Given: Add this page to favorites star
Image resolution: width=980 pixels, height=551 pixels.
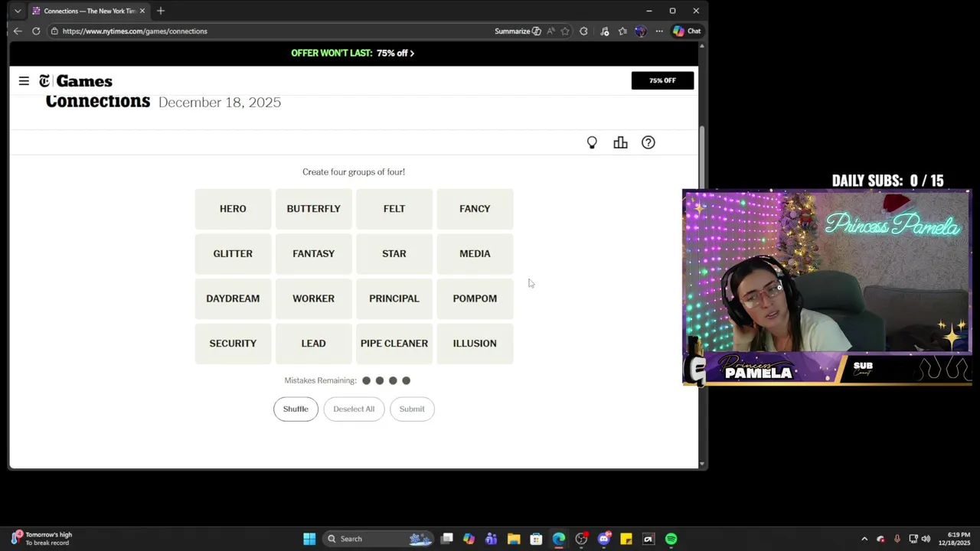Looking at the screenshot, I should click(565, 31).
